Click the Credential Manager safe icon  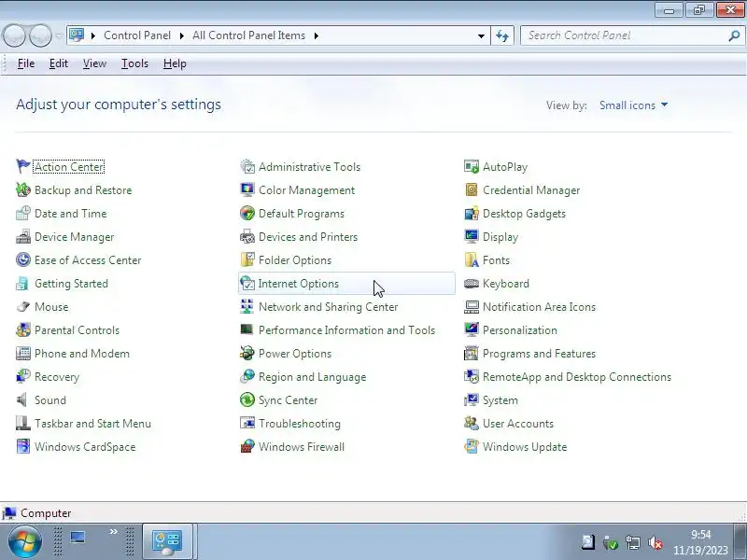point(472,190)
